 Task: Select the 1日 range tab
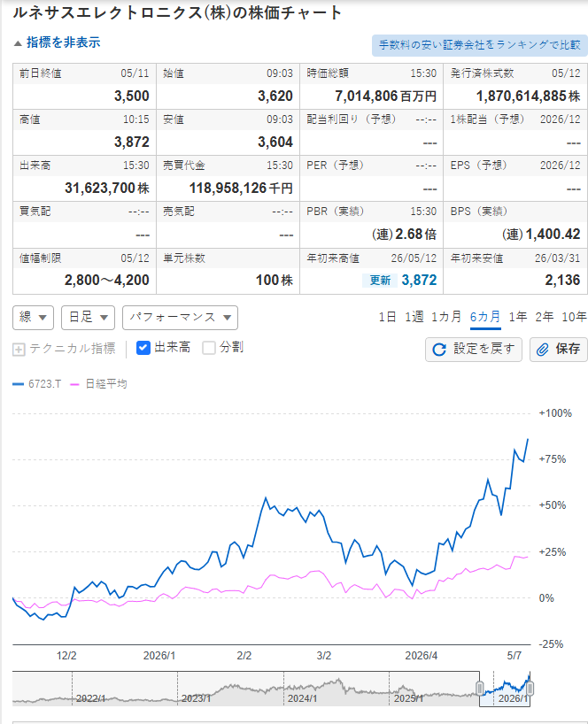tap(387, 317)
